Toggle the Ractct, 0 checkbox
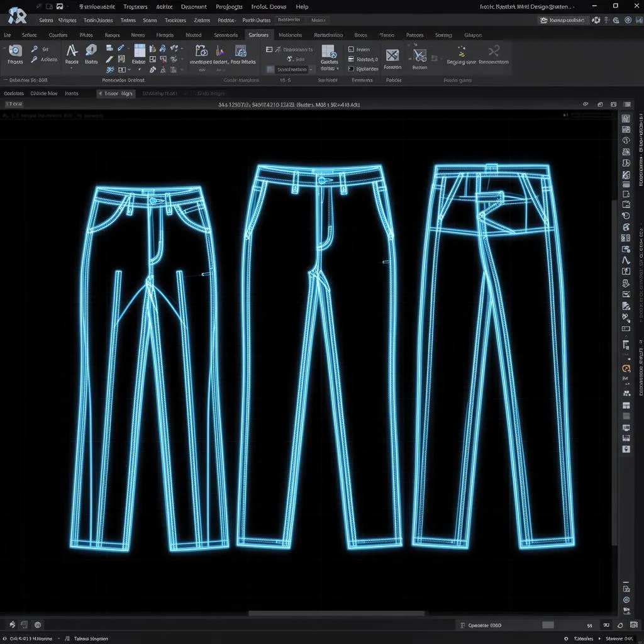 point(351,59)
